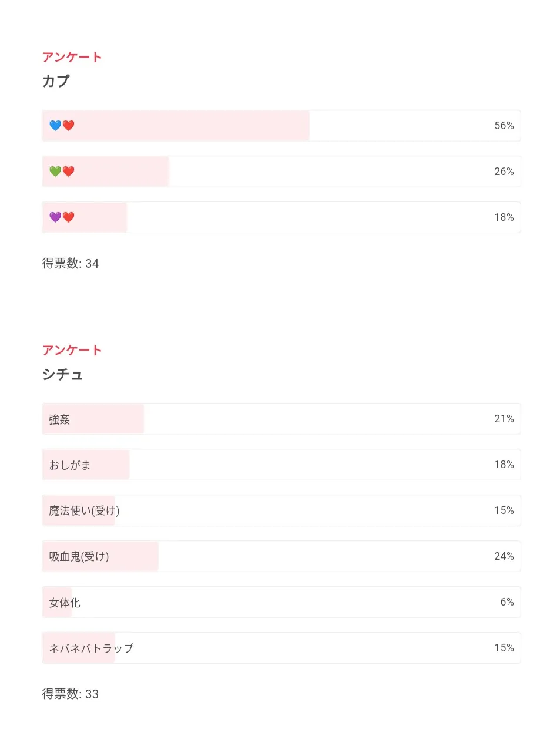This screenshot has height=753, width=560.
Task: Click red heart beside the green heart
Action: (69, 172)
